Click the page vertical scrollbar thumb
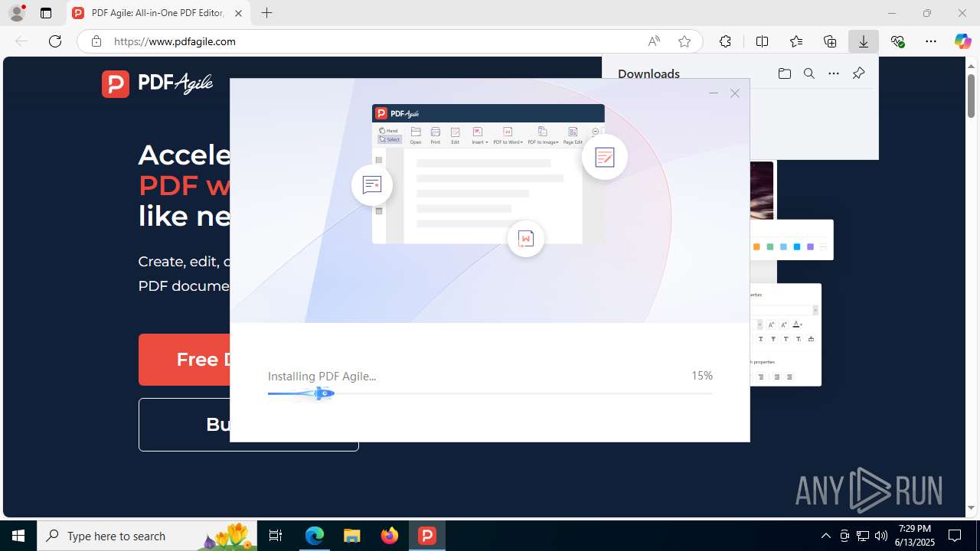 pos(971,96)
